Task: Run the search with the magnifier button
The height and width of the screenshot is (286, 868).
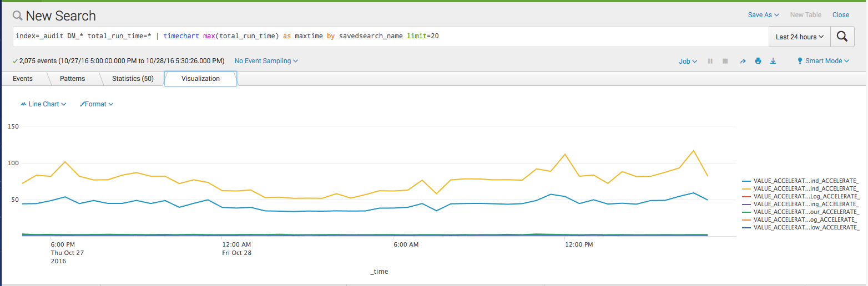Action: tap(842, 37)
